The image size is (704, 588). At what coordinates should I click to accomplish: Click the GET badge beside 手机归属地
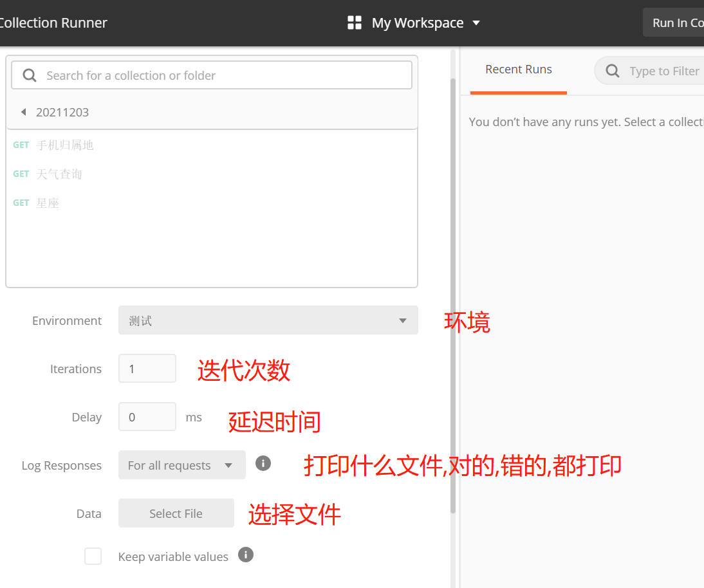pos(21,145)
